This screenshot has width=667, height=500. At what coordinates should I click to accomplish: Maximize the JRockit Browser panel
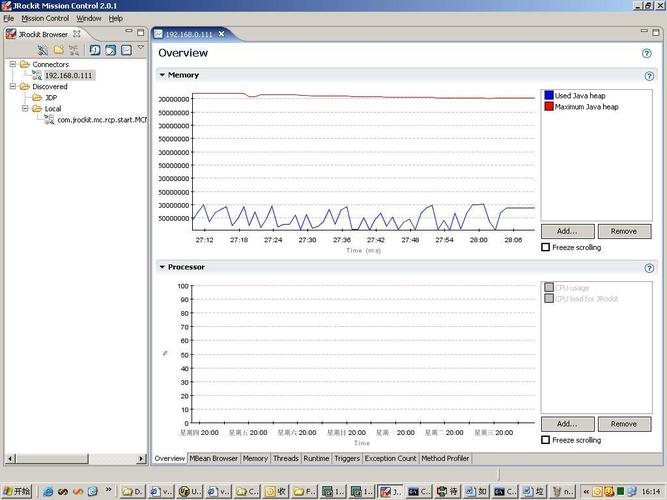coord(140,32)
